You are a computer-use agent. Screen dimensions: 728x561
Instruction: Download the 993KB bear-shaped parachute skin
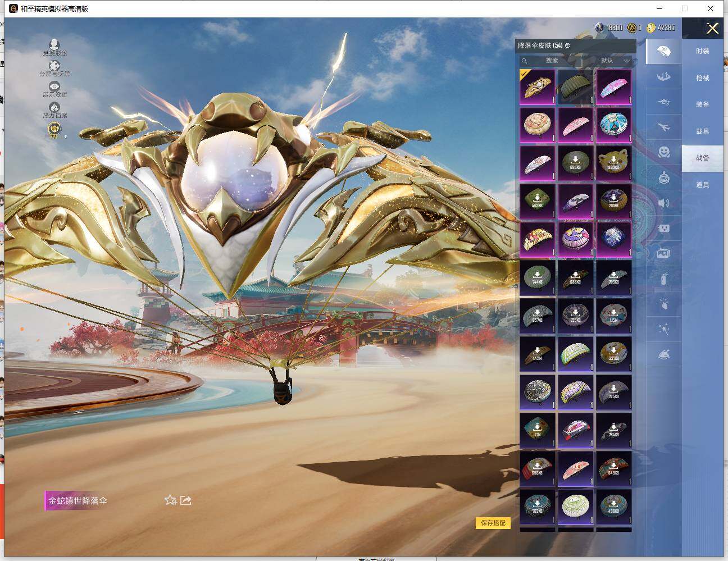pos(614,163)
